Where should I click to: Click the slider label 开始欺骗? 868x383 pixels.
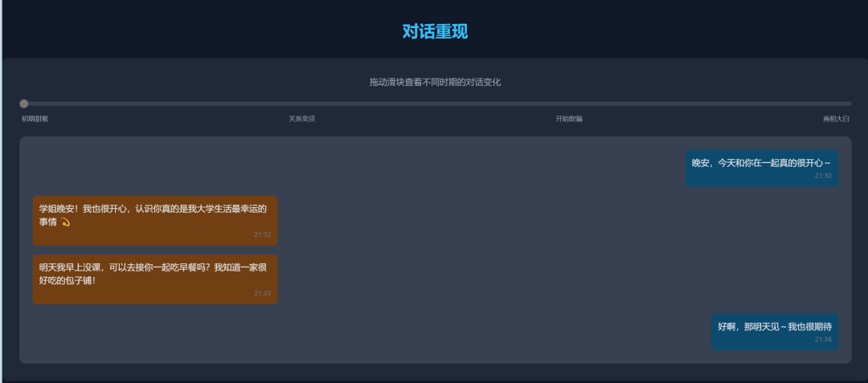[x=569, y=119]
